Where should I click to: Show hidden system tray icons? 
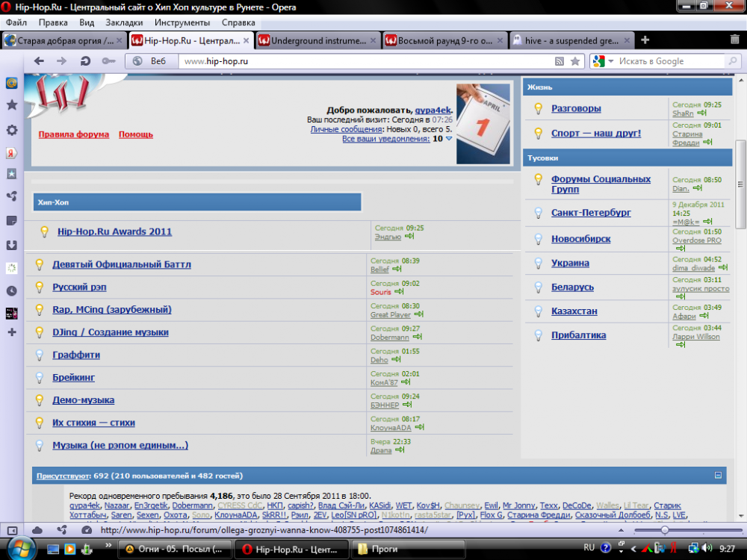633,549
